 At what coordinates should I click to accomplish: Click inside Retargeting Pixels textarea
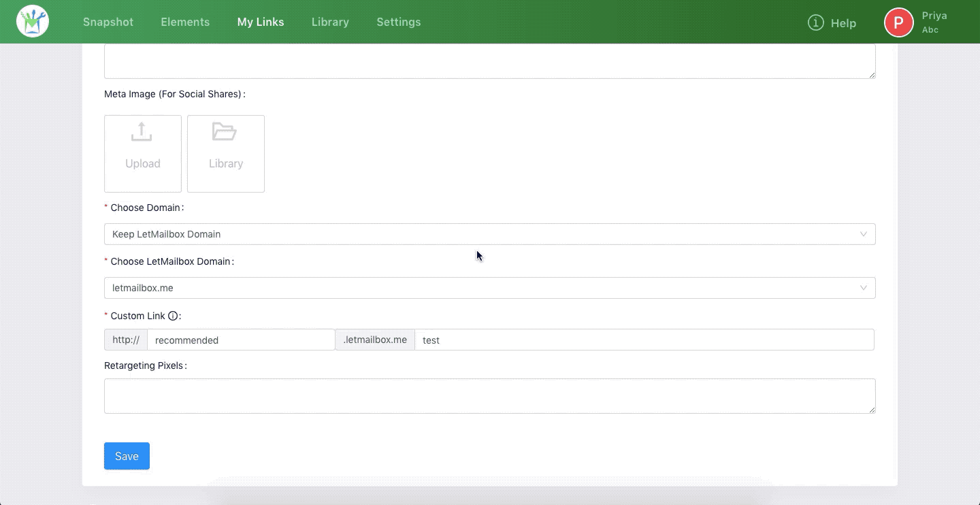pyautogui.click(x=490, y=396)
